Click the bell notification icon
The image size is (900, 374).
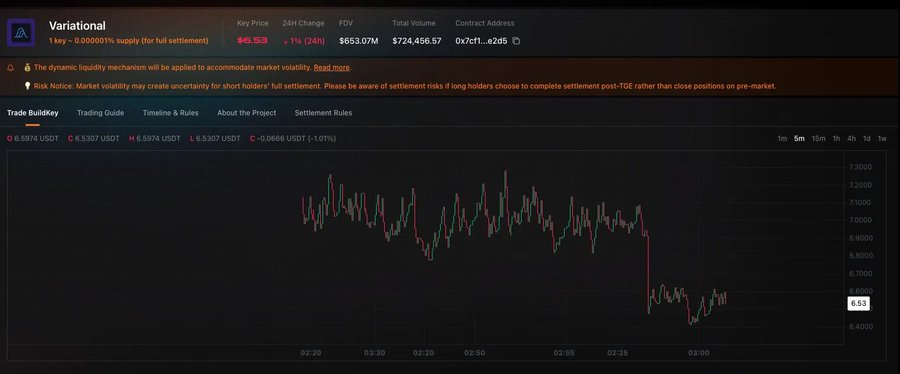[10, 68]
